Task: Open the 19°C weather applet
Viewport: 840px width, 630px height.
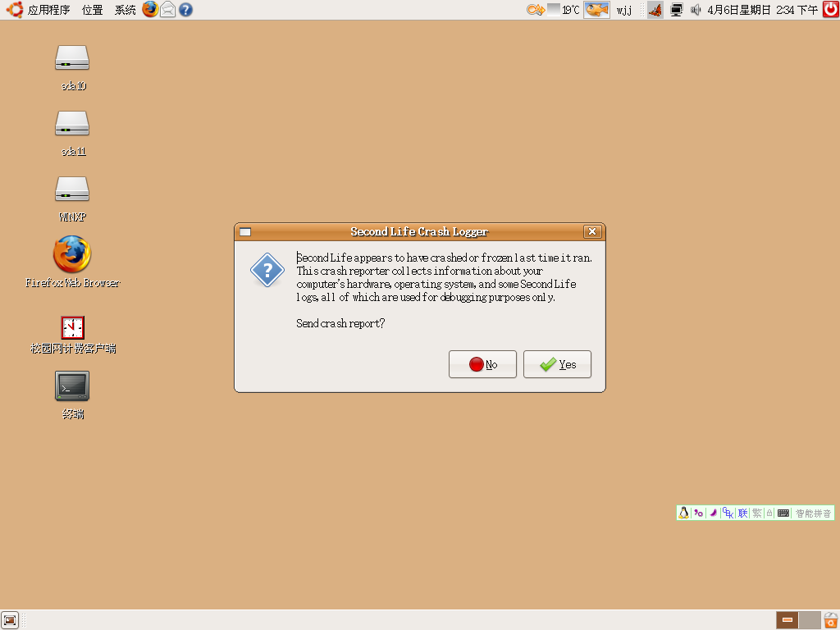Action: tap(564, 10)
